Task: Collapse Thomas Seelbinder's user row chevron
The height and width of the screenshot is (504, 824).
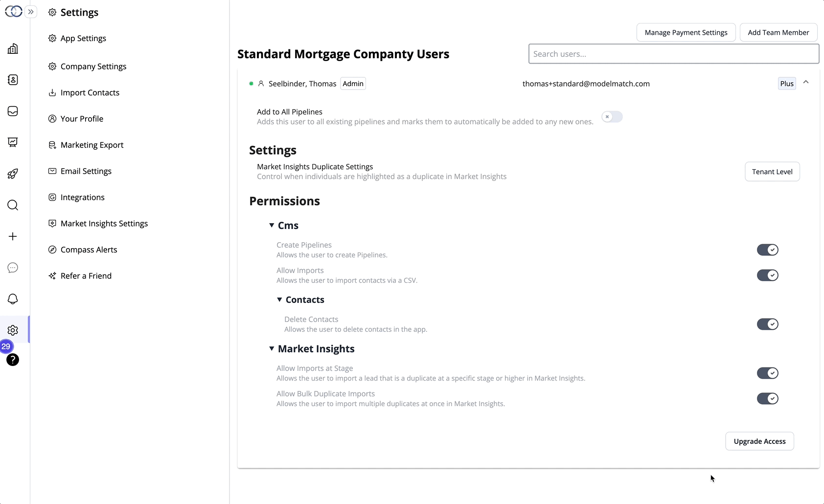Action: 806,82
